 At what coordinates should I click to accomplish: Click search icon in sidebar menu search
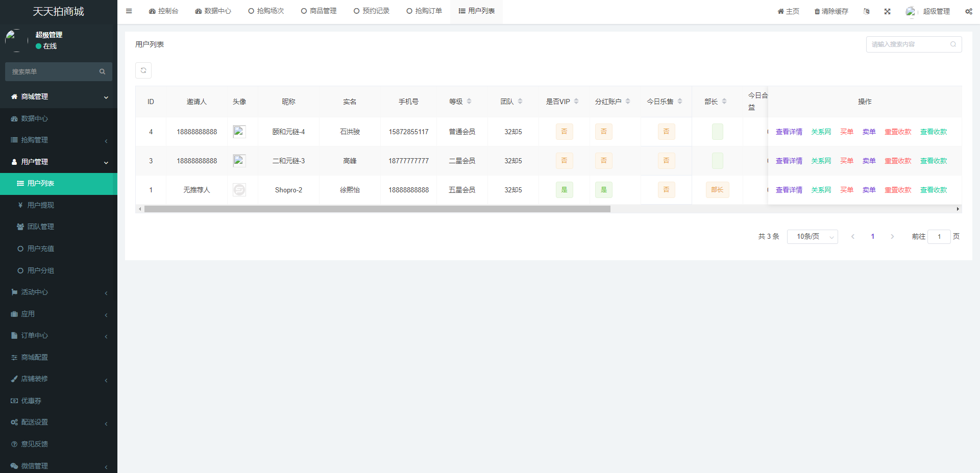[102, 72]
